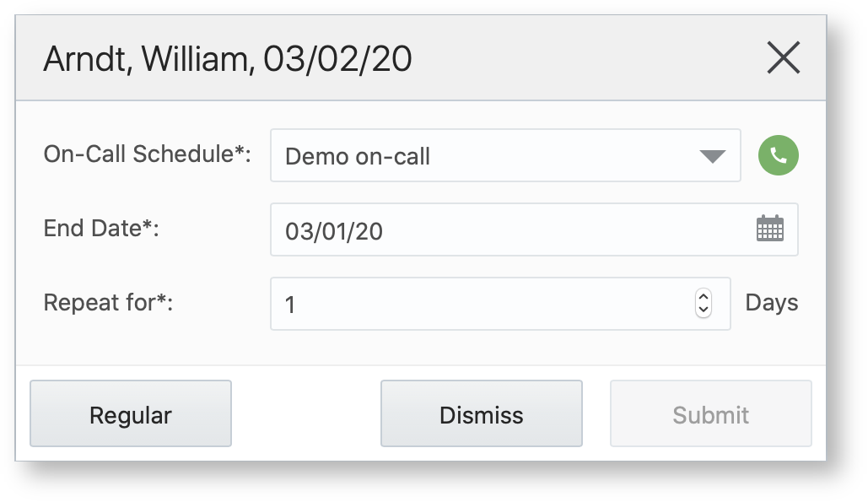Click the dropdown arrow on Demo on-call
Viewport: 868px width, 502px height.
713,155
